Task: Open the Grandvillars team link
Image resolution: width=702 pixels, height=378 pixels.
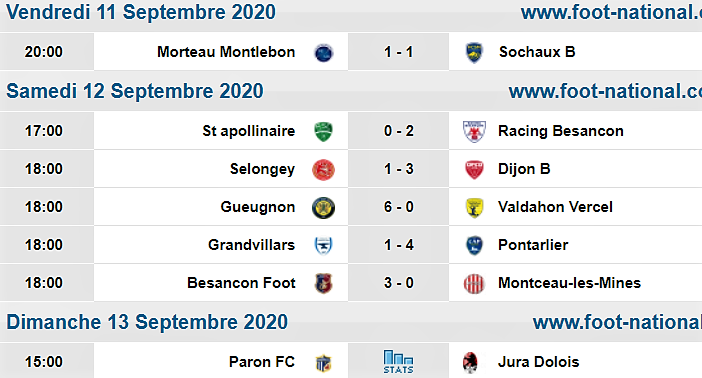Action: pyautogui.click(x=252, y=245)
